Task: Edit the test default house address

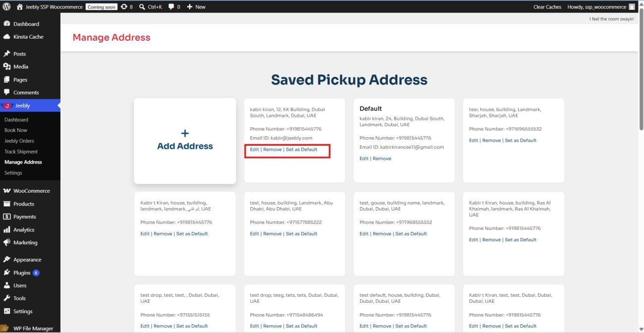Action: pos(364,326)
